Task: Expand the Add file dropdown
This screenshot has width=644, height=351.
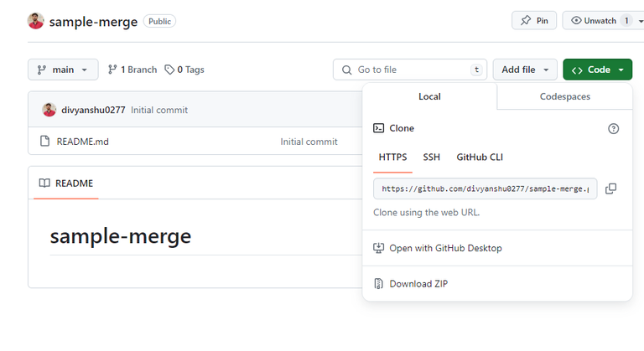Action: 525,70
